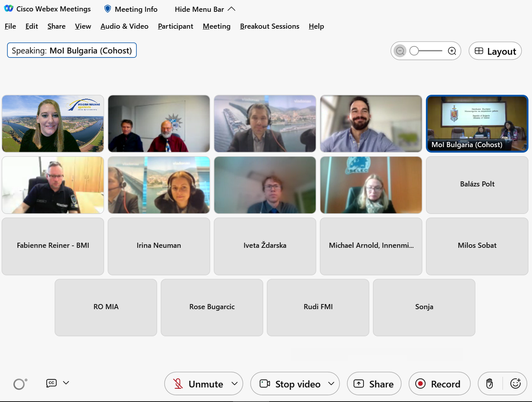Click the zoom out magnifier icon
532x402 pixels.
(400, 51)
